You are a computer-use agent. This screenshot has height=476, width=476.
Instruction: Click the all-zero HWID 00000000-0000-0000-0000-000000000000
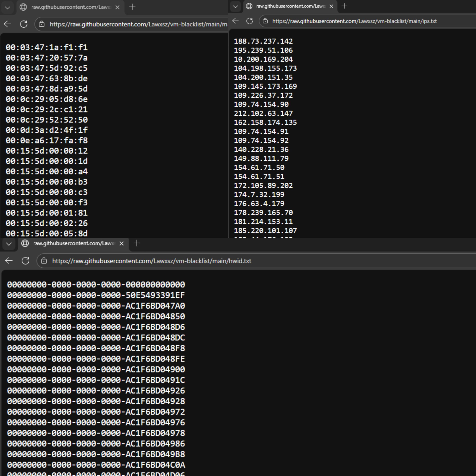96,284
